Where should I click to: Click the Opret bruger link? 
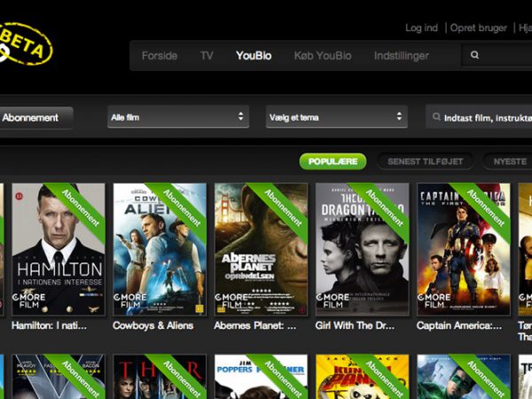coord(479,27)
